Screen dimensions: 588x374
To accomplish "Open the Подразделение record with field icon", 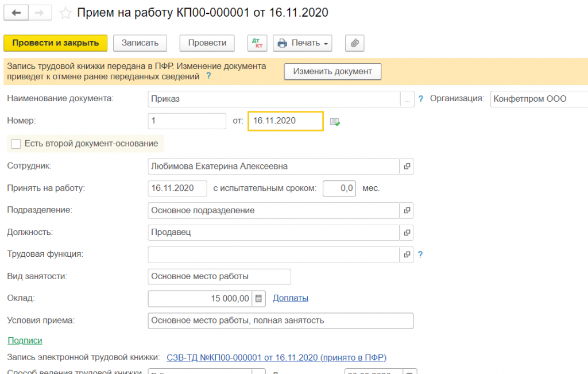I will tap(407, 210).
